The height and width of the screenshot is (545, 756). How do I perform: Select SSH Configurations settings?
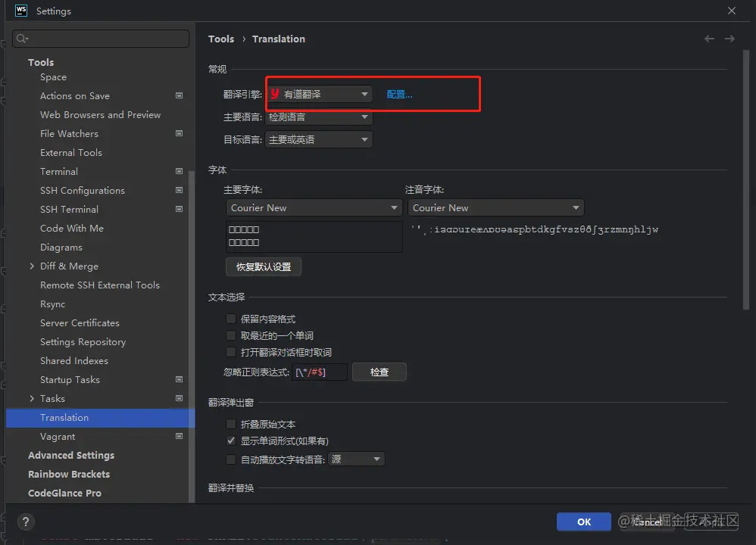pos(83,190)
